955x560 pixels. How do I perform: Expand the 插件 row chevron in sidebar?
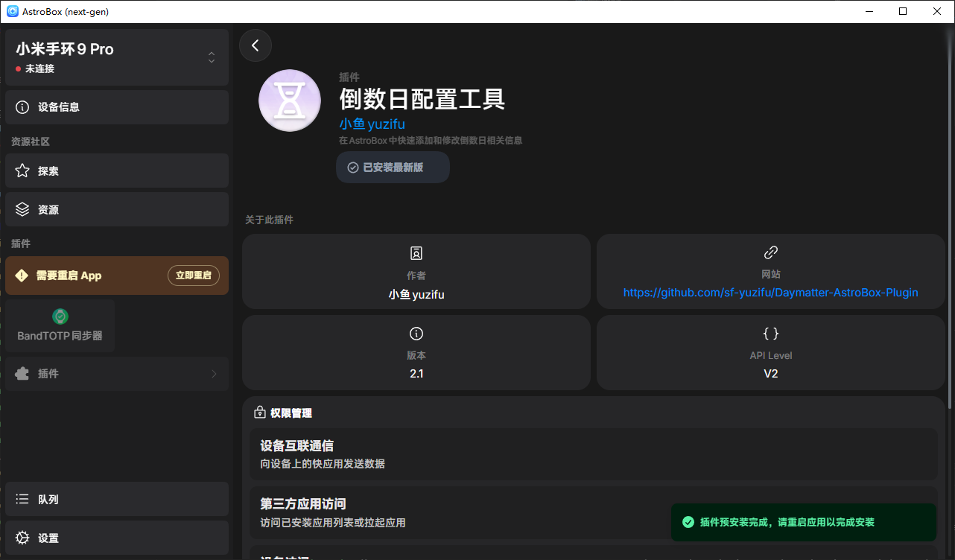(214, 374)
